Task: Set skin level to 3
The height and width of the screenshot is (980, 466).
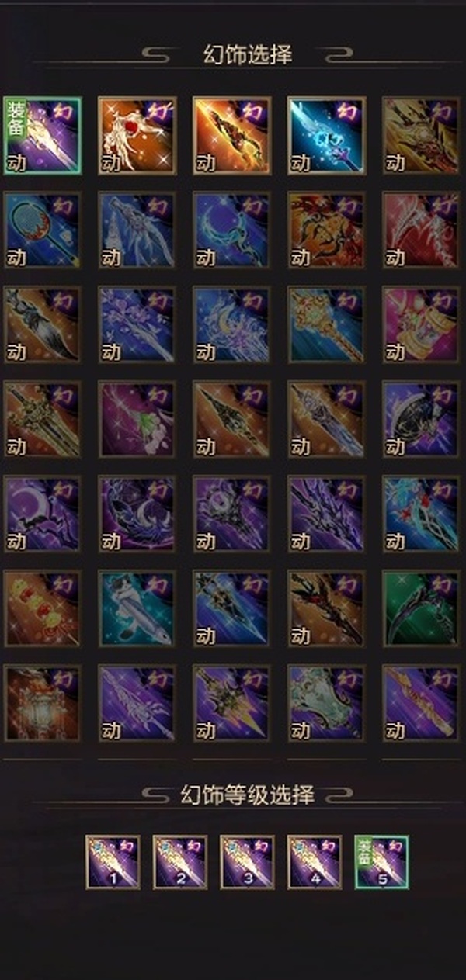Action: click(x=248, y=862)
